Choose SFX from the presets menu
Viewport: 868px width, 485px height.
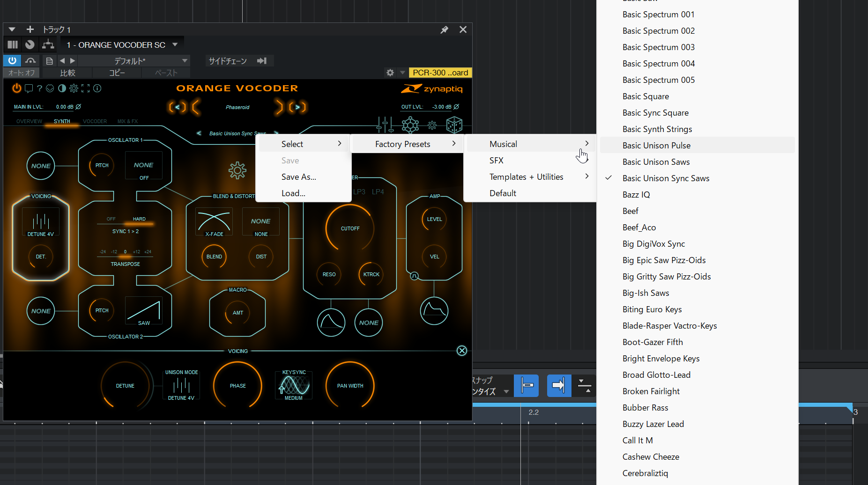pyautogui.click(x=531, y=161)
